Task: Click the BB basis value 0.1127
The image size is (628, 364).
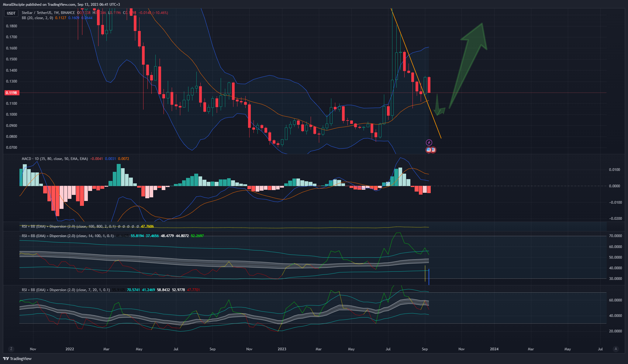Action: [x=60, y=18]
